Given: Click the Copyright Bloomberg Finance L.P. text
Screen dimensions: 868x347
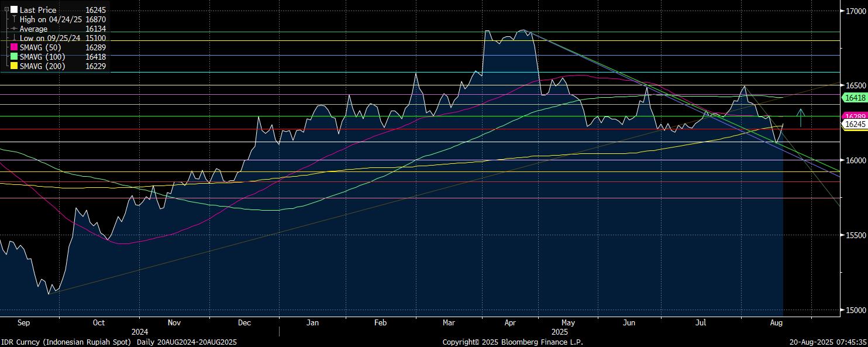Looking at the screenshot, I should [512, 342].
